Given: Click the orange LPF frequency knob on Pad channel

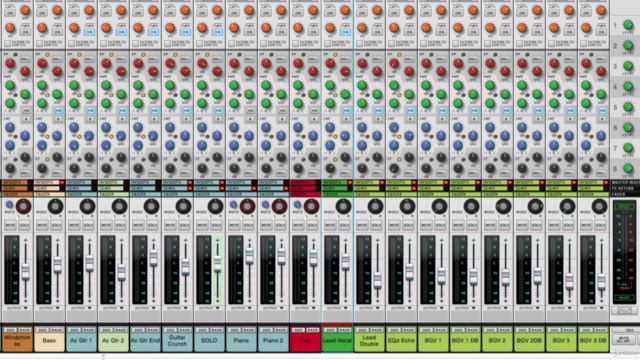Looking at the screenshot, I should [x=313, y=11].
